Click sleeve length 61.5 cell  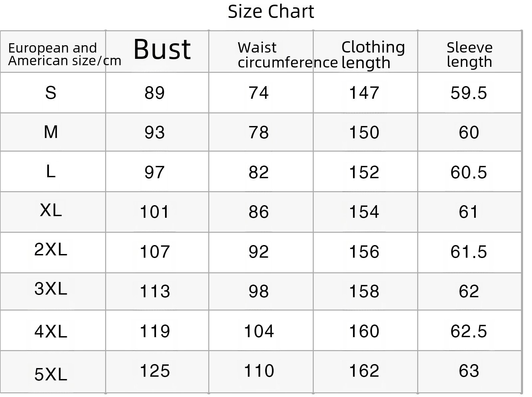(468, 252)
